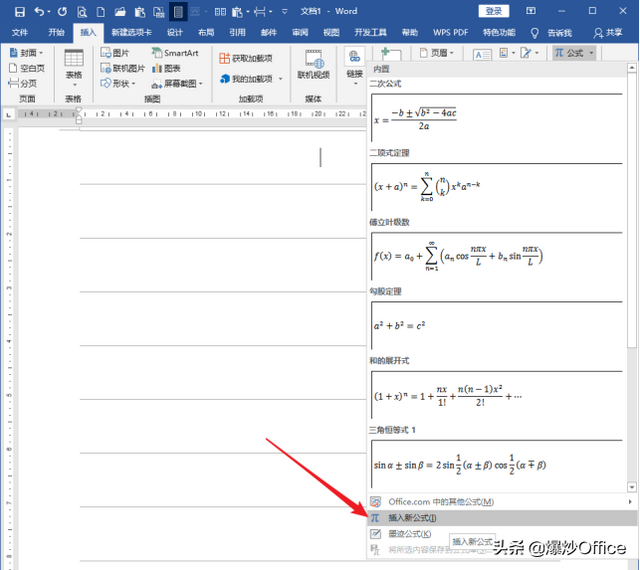640x570 pixels.
Task: Click the 联机图片 online pictures icon
Action: click(123, 68)
